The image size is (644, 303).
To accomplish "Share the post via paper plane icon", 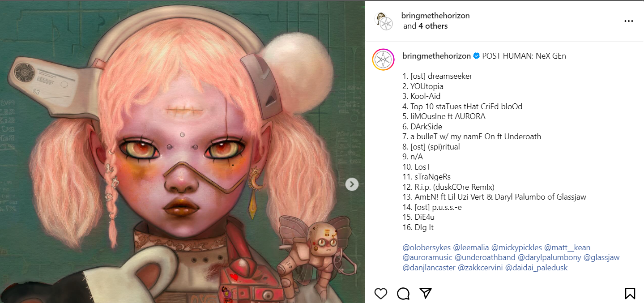I will click(426, 293).
